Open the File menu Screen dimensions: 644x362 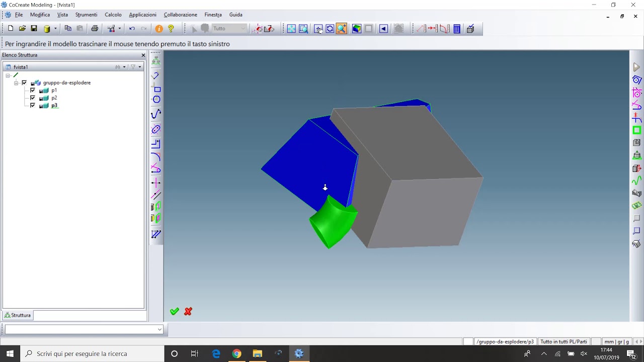tap(19, 15)
